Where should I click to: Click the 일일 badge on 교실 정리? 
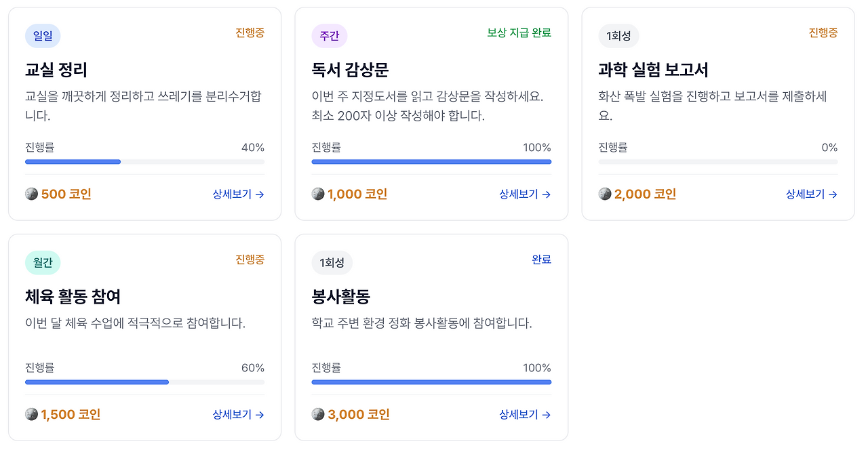[43, 36]
